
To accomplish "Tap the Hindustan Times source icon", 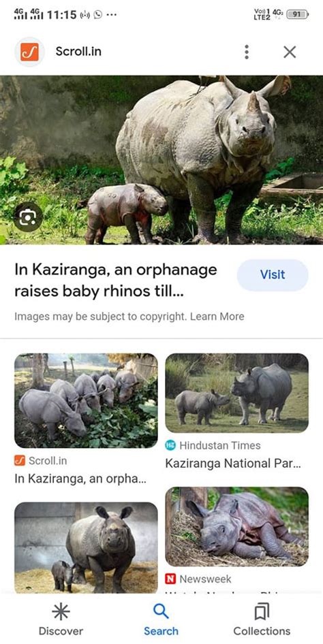I will [x=170, y=445].
